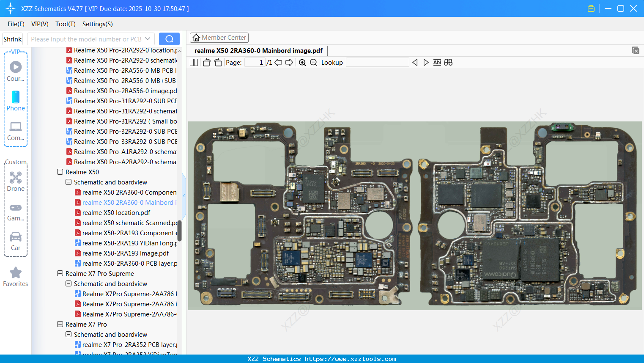This screenshot has width=644, height=363.
Task: Select the zoom in magnifier tool
Action: pyautogui.click(x=302, y=62)
